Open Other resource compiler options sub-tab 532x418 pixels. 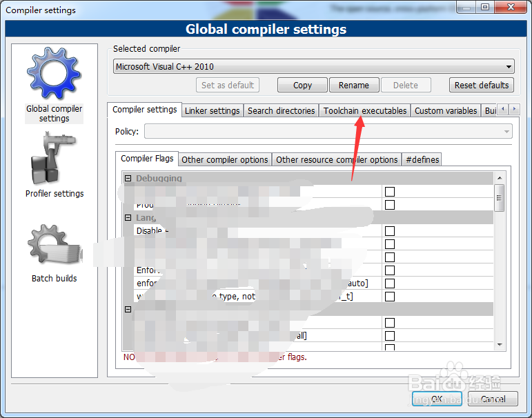coord(337,160)
